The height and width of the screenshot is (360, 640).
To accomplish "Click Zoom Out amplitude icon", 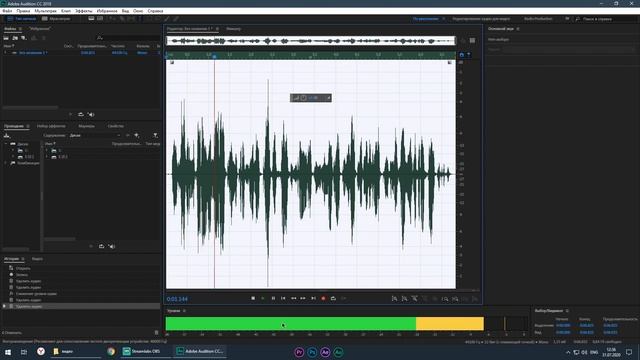I will (404, 299).
